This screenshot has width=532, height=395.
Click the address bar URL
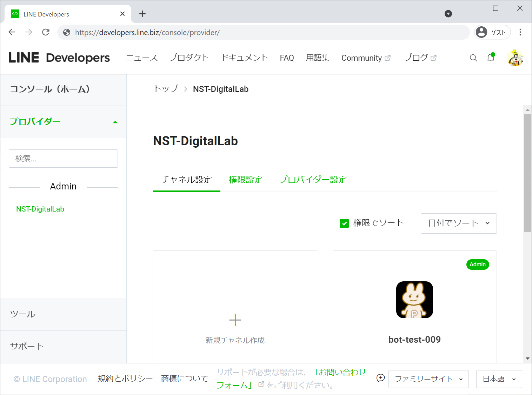pyautogui.click(x=147, y=33)
